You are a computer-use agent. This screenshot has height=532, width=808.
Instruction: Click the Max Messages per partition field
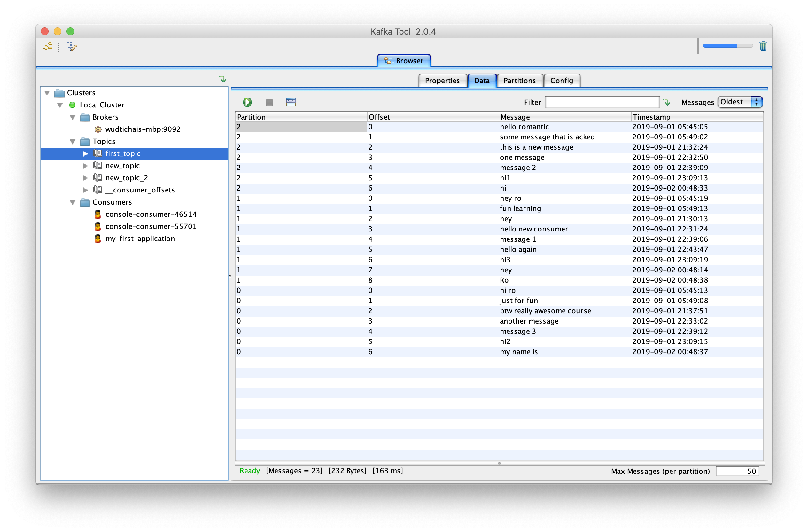point(737,471)
